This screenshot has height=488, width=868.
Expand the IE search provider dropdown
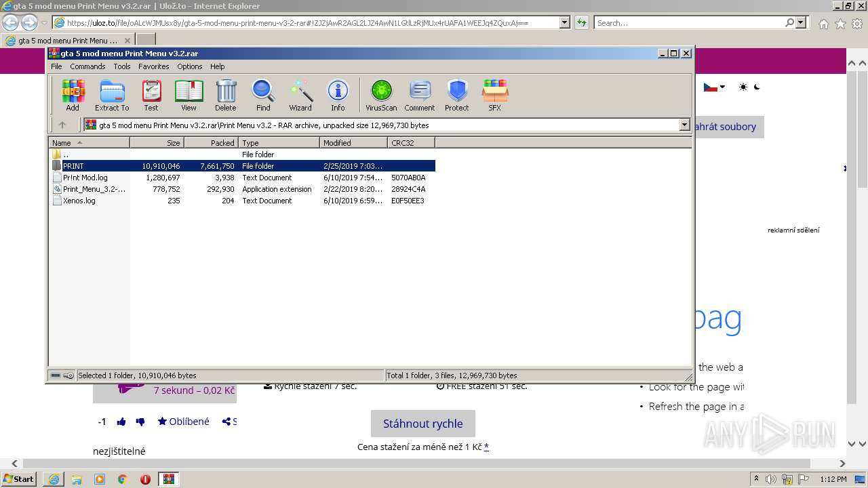(802, 22)
